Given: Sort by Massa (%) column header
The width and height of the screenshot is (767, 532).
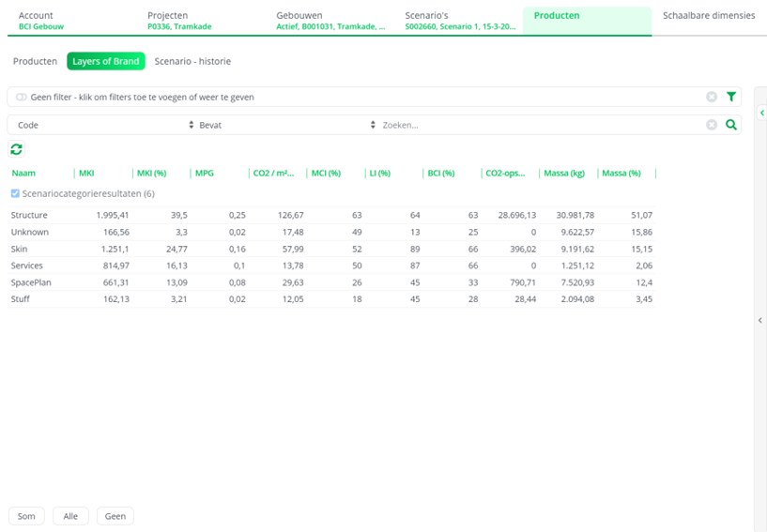Looking at the screenshot, I should tap(621, 173).
